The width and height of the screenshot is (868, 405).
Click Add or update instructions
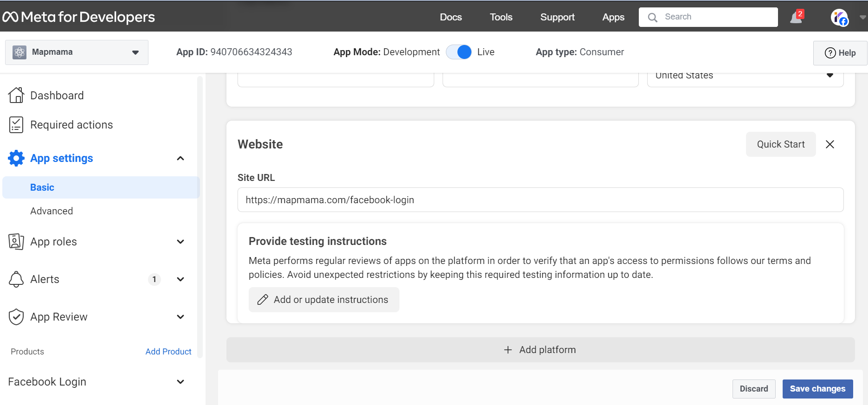coord(324,300)
